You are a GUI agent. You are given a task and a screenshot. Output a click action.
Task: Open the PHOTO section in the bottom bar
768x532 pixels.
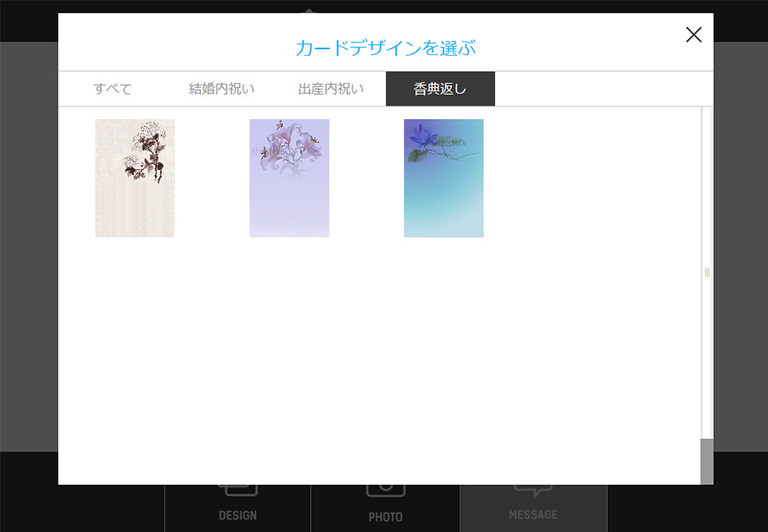click(x=385, y=508)
